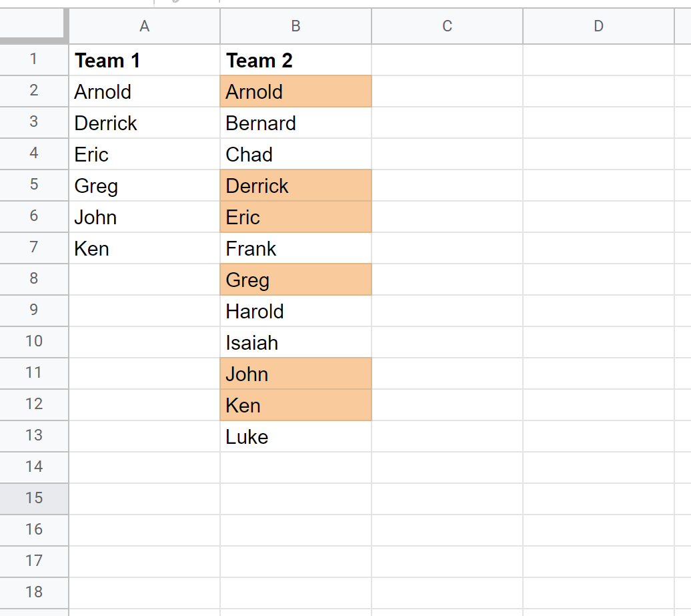Select the Team 2 header cell
The height and width of the screenshot is (616, 691).
tap(295, 61)
